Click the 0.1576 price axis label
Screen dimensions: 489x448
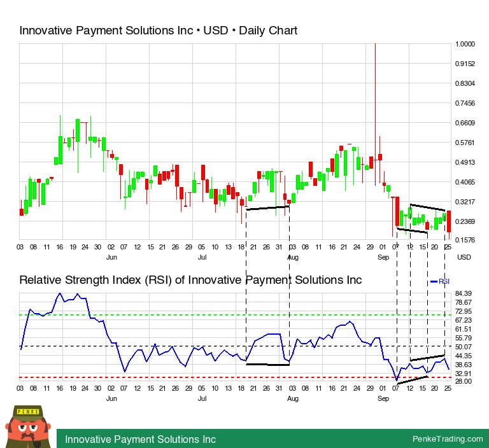[465, 240]
